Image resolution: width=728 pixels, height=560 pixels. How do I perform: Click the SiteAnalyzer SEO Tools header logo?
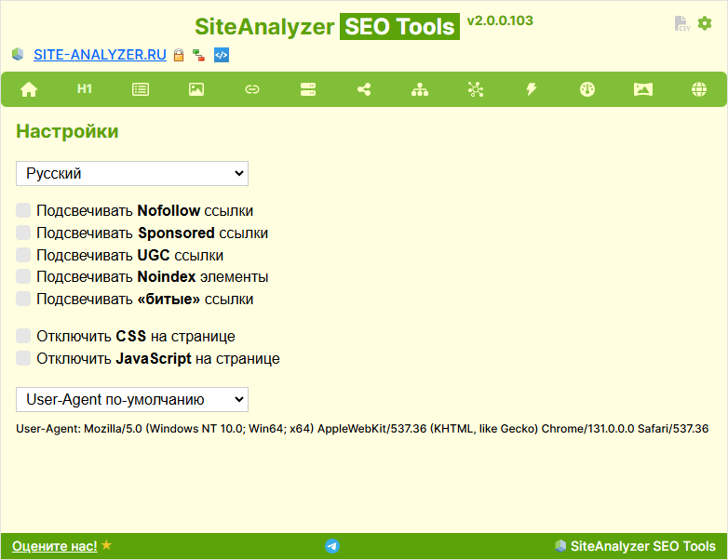click(x=328, y=26)
